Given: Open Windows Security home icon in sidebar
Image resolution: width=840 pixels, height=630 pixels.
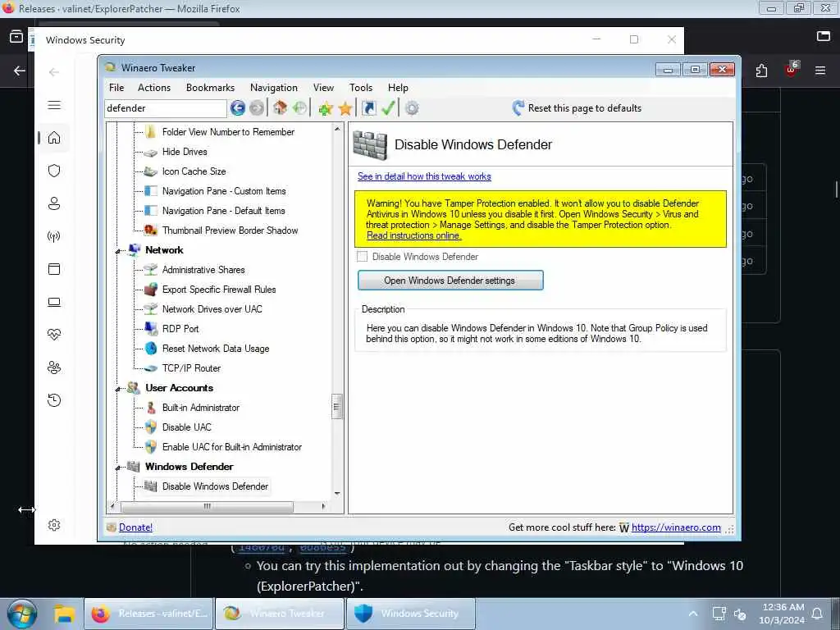Looking at the screenshot, I should tap(54, 138).
